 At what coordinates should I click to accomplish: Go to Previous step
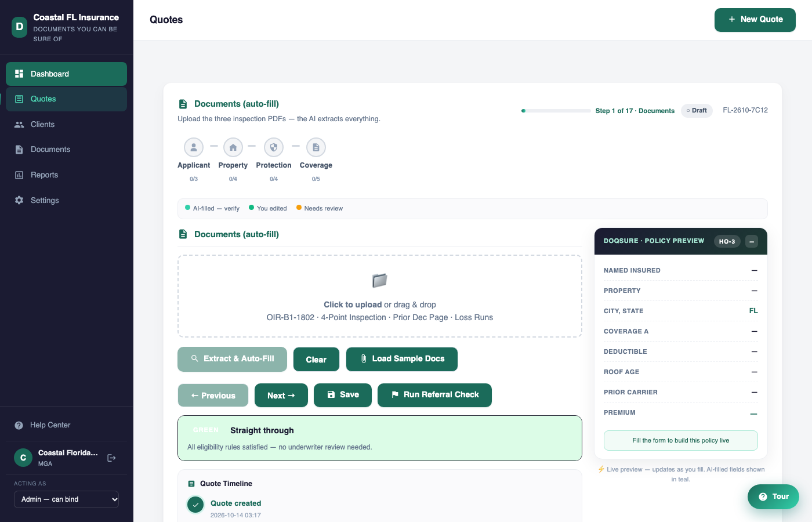[213, 396]
